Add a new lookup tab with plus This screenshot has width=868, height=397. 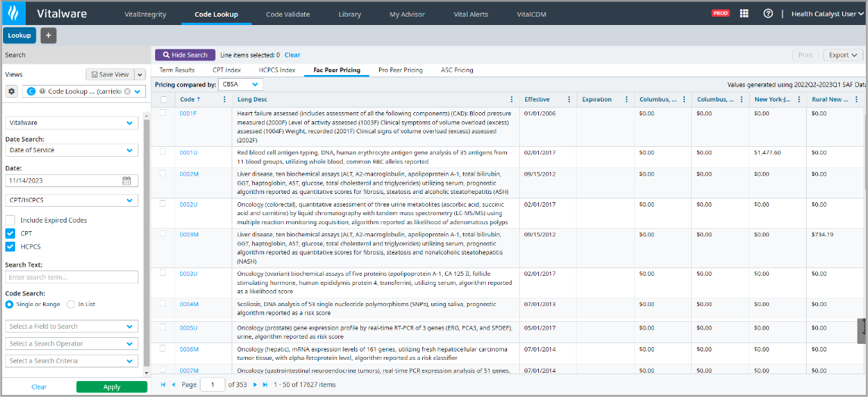[x=48, y=36]
